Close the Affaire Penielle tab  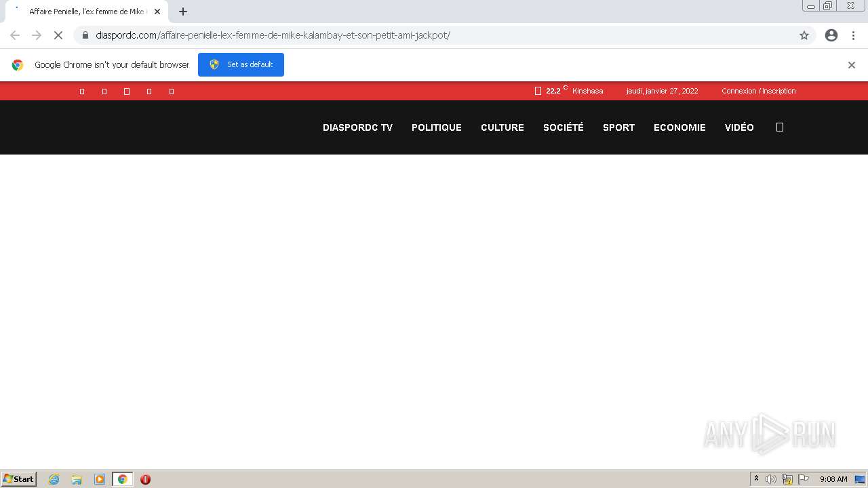157,12
